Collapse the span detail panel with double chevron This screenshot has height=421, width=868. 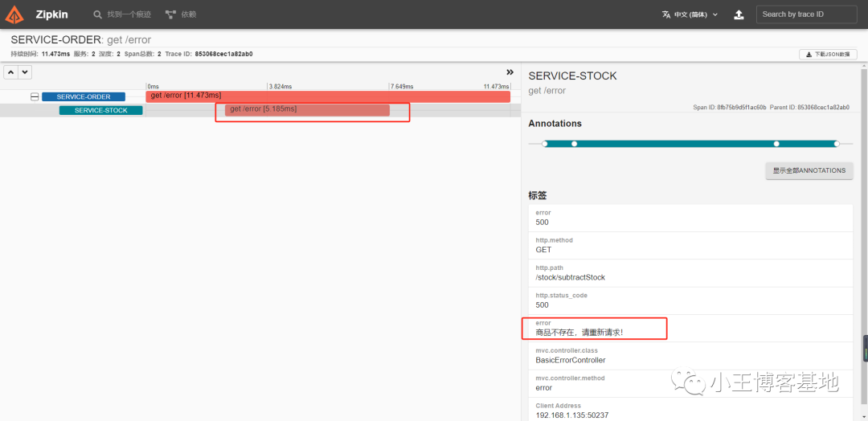[x=510, y=72]
